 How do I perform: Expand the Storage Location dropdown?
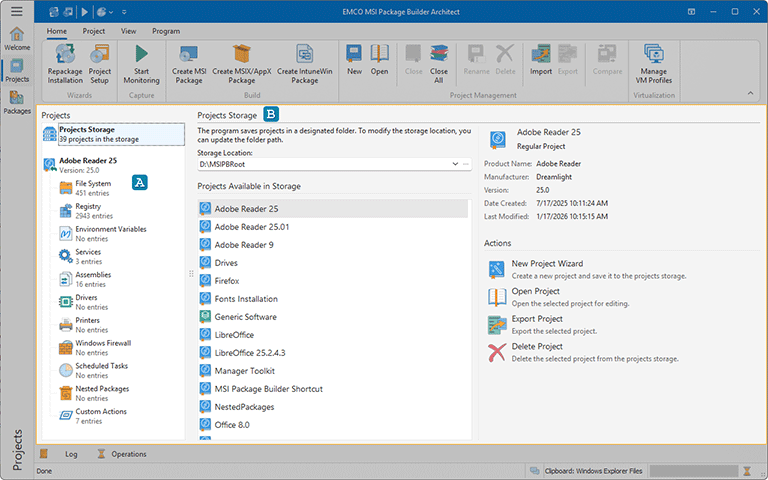pos(454,163)
